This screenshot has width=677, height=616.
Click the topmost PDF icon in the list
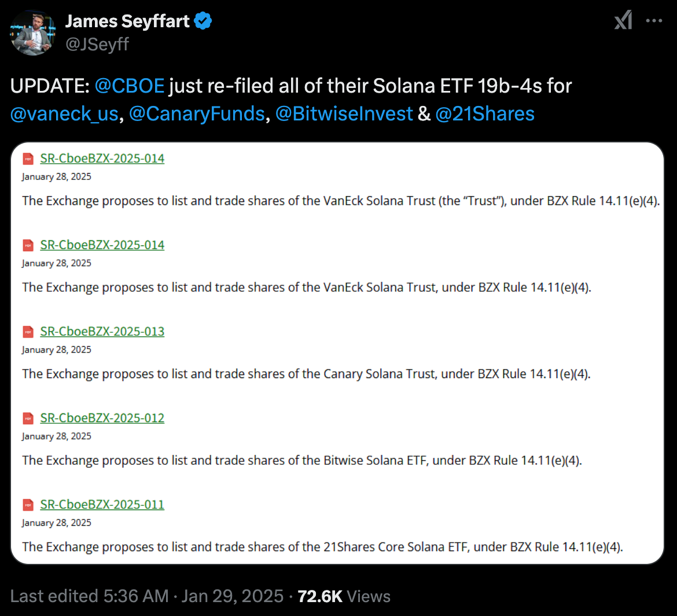tap(28, 159)
